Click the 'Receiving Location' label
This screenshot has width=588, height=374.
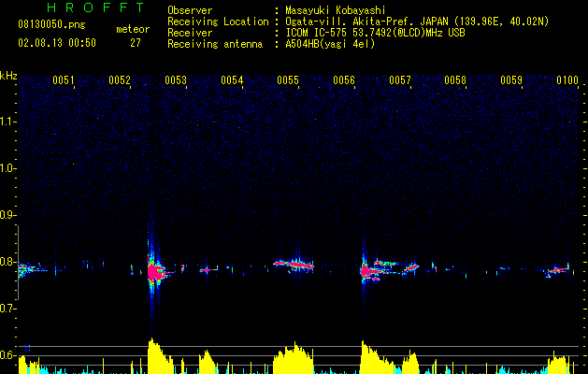pyautogui.click(x=218, y=22)
